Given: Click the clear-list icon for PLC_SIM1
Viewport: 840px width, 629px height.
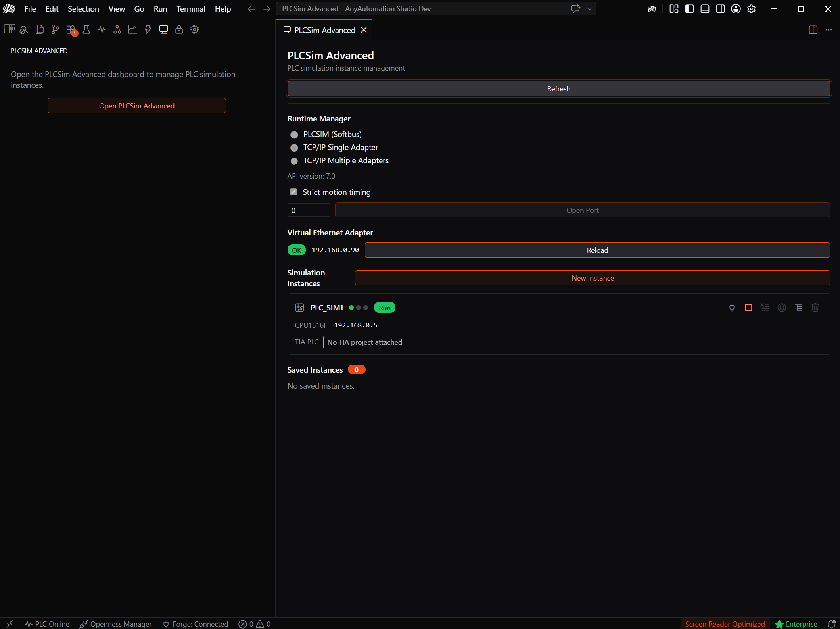Looking at the screenshot, I should point(765,308).
